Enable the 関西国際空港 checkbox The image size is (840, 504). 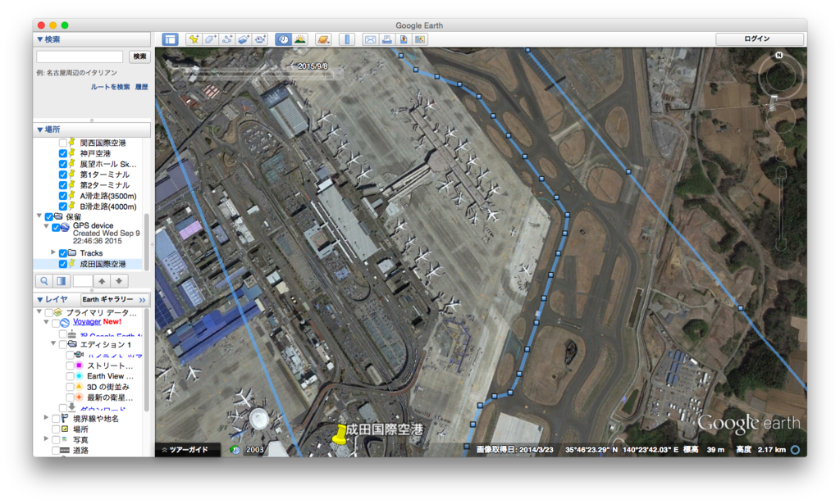click(62, 143)
